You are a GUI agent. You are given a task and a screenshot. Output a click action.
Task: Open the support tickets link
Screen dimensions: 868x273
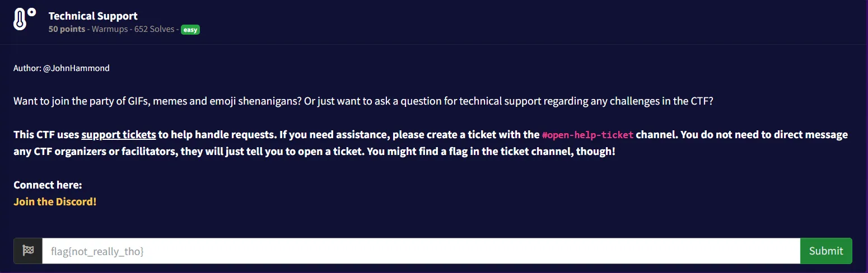tap(118, 135)
